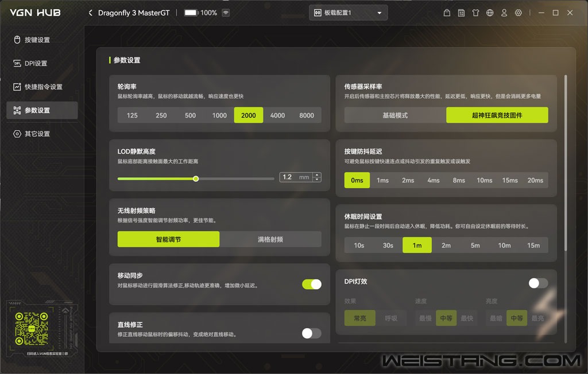Set sleep time to 5m
The image size is (588, 374).
pos(475,246)
